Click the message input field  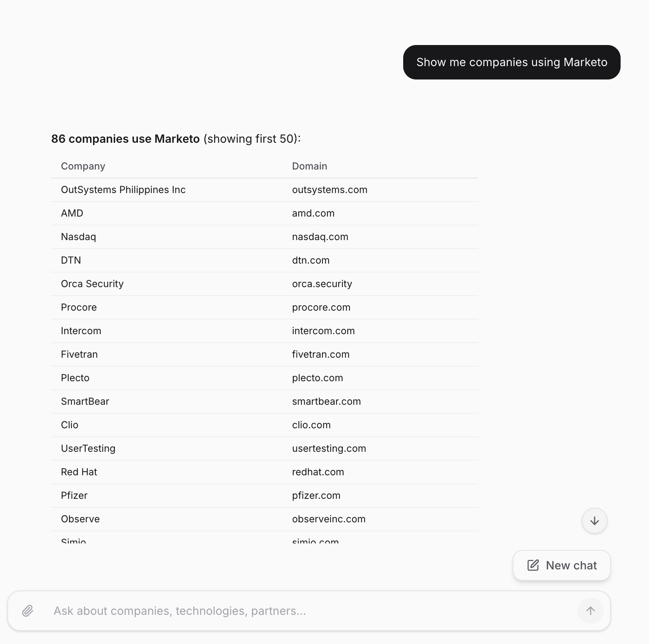308,611
